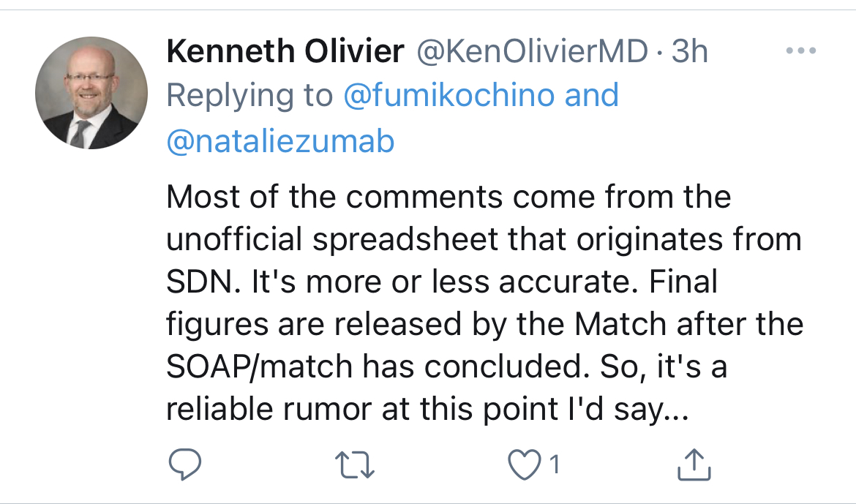856x504 pixels.
Task: Open the Kenneth Olivier display name
Action: point(285,51)
